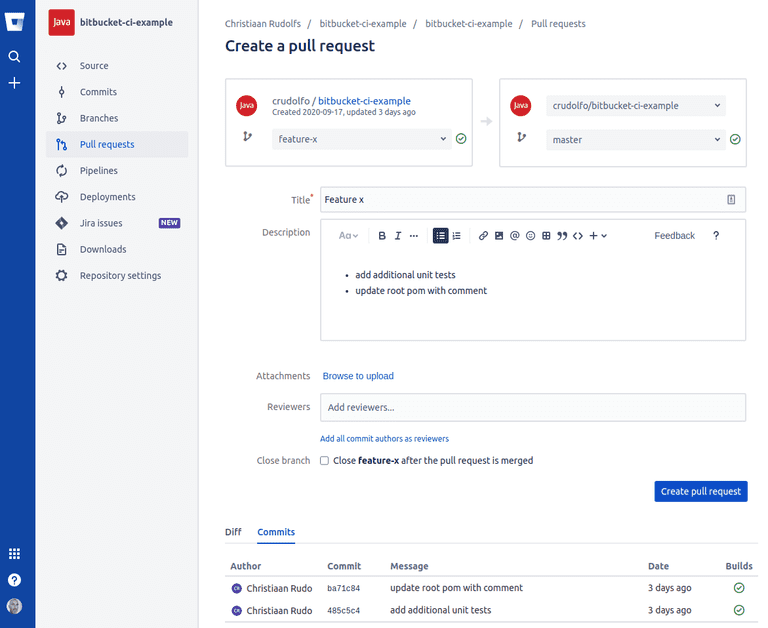Expand the insert plus dropdown in editor
The height and width of the screenshot is (628, 768).
(x=598, y=236)
